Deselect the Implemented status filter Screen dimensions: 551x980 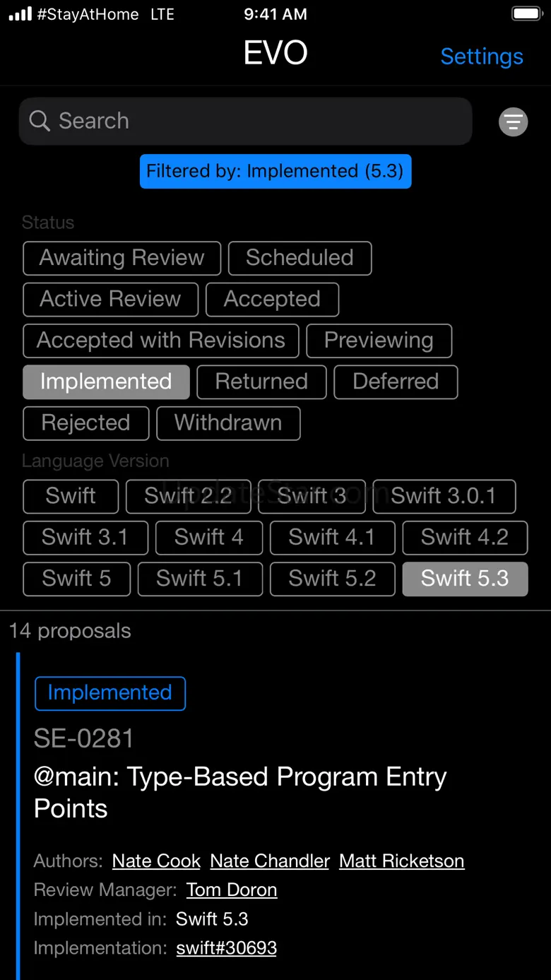pyautogui.click(x=106, y=382)
